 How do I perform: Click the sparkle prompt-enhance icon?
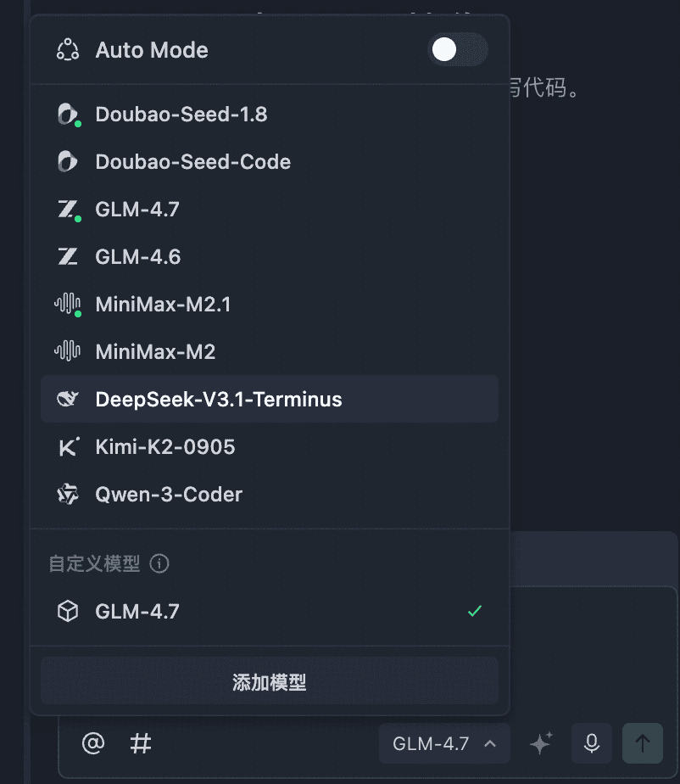tap(540, 743)
